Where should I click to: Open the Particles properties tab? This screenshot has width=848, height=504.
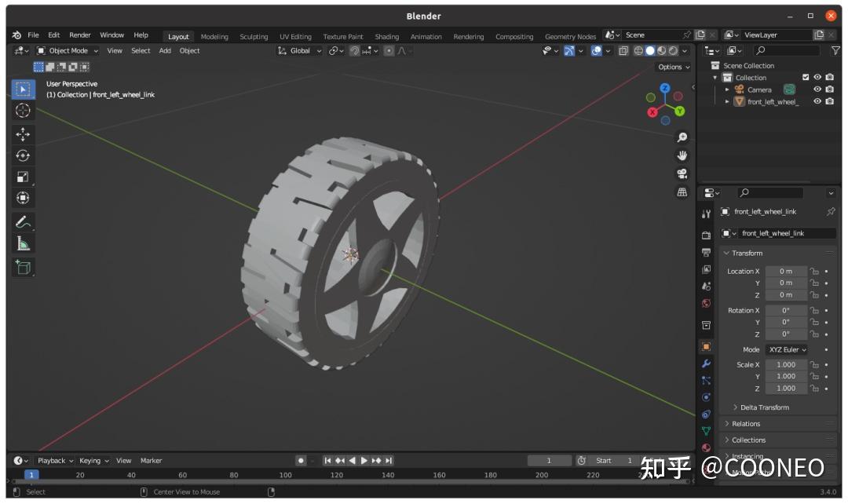pyautogui.click(x=707, y=380)
